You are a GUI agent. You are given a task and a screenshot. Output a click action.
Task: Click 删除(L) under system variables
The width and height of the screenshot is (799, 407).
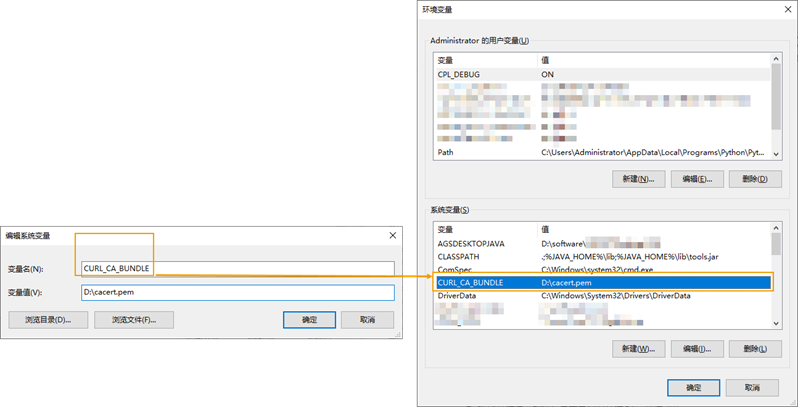pyautogui.click(x=755, y=349)
